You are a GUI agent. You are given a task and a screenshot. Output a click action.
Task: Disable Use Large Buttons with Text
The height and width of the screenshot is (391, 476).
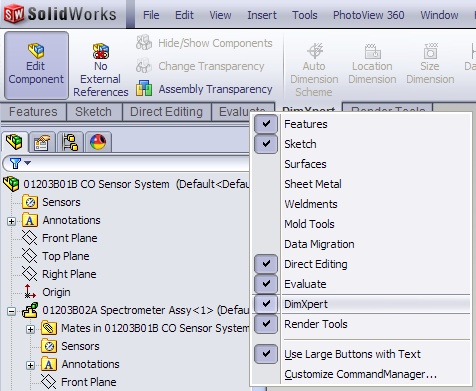click(x=266, y=354)
